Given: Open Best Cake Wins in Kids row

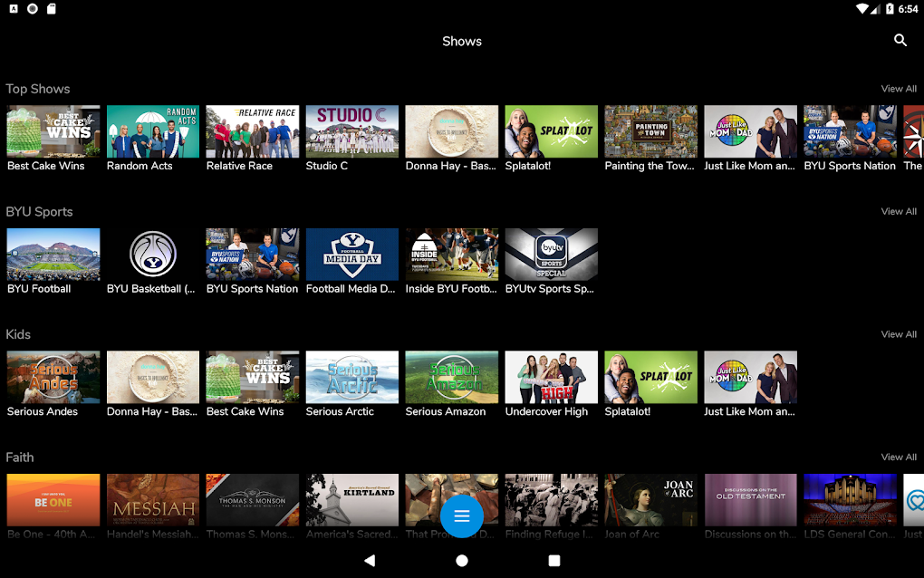Looking at the screenshot, I should pos(252,377).
